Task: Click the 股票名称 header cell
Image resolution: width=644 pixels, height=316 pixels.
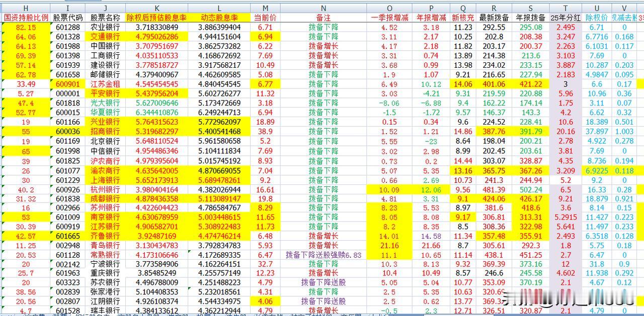Action: coord(105,18)
